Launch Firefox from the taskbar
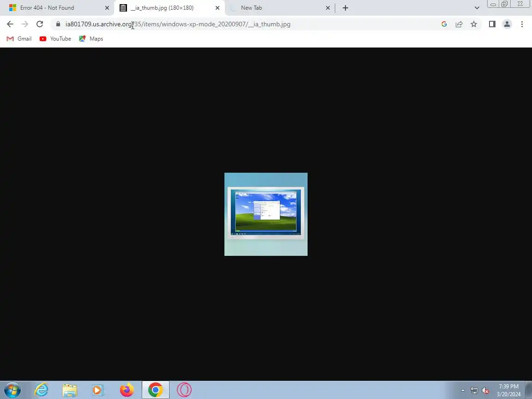Image resolution: width=532 pixels, height=399 pixels. point(127,390)
